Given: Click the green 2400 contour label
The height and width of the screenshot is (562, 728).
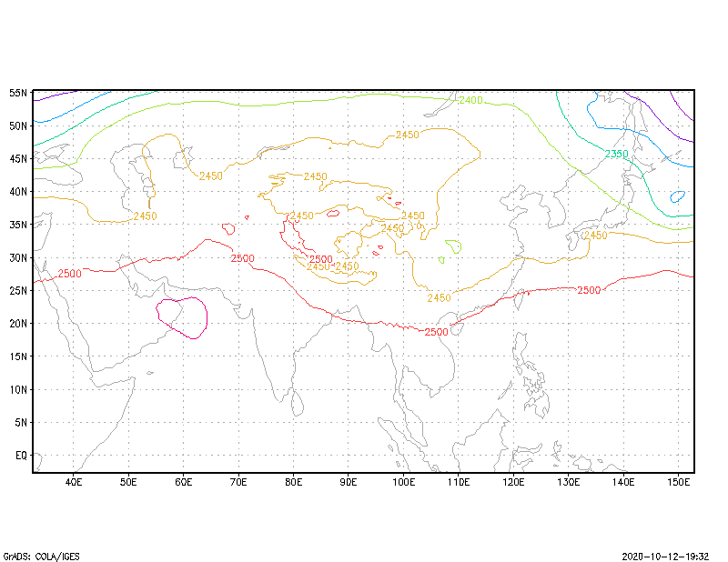Looking at the screenshot, I should (470, 100).
